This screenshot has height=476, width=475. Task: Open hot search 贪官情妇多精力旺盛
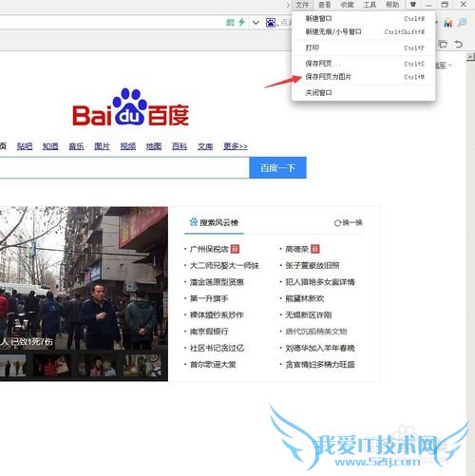click(x=320, y=364)
